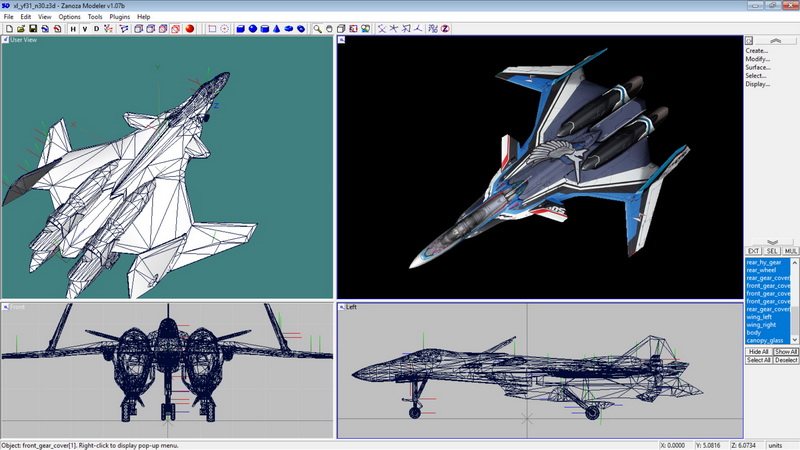Select rear_hy_gear in the object list
This screenshot has width=800, height=450.
[x=768, y=262]
